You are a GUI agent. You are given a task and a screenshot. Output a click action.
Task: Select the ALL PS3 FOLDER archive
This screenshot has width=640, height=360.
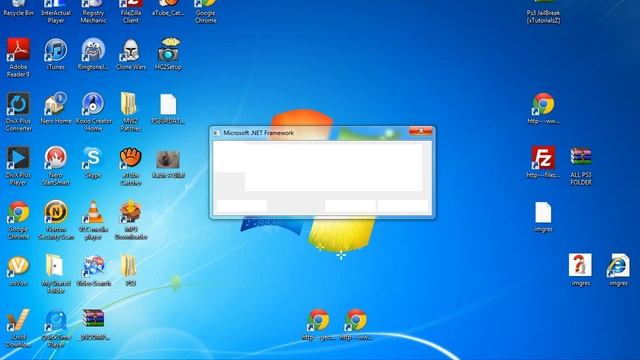click(581, 157)
